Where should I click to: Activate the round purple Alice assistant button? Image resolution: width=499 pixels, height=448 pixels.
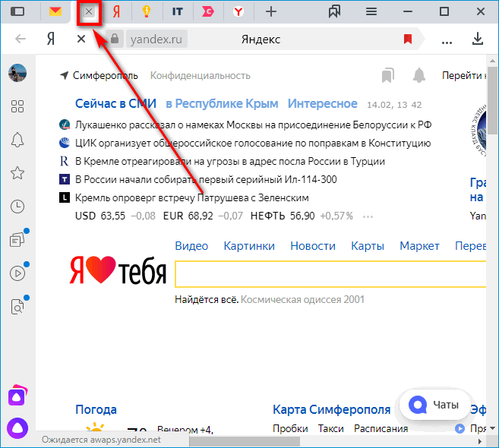click(17, 428)
